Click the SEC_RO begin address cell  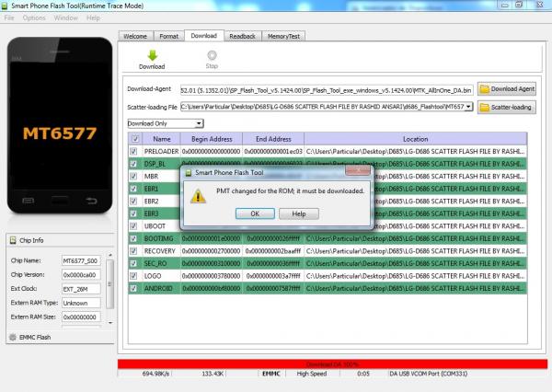(212, 263)
